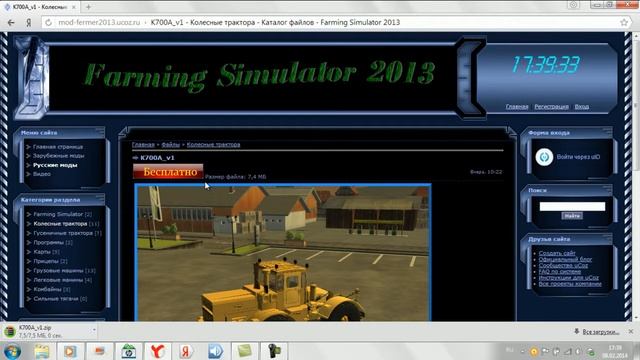640x360 pixels.
Task: Click 'Регистрация' link under the clock
Action: 551,107
